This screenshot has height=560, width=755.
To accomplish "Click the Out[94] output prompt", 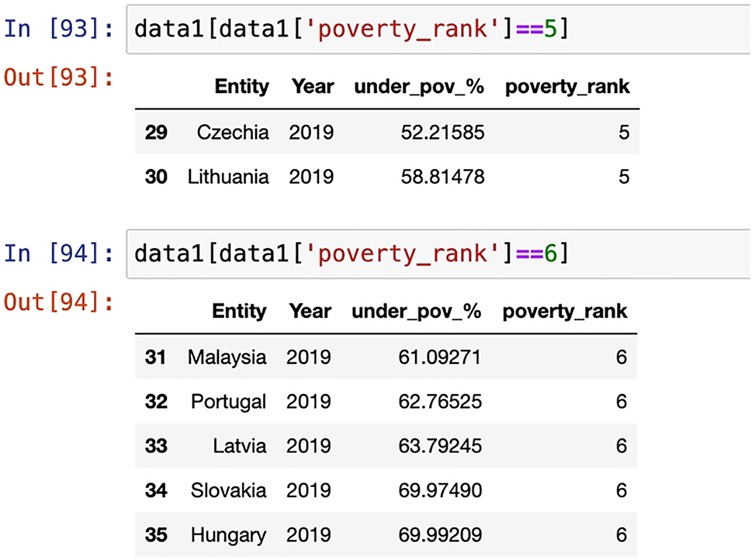I will [59, 301].
